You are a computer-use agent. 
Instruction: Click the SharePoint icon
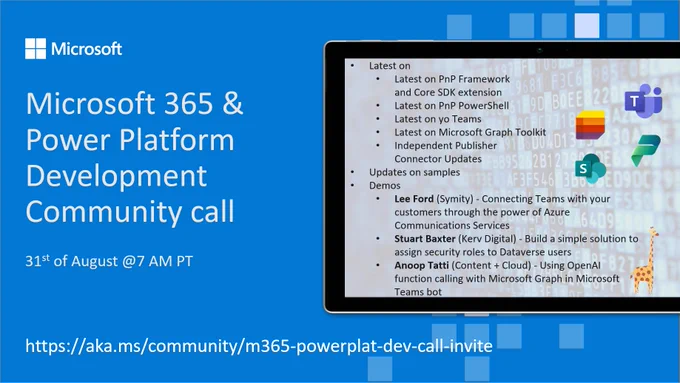pos(590,168)
